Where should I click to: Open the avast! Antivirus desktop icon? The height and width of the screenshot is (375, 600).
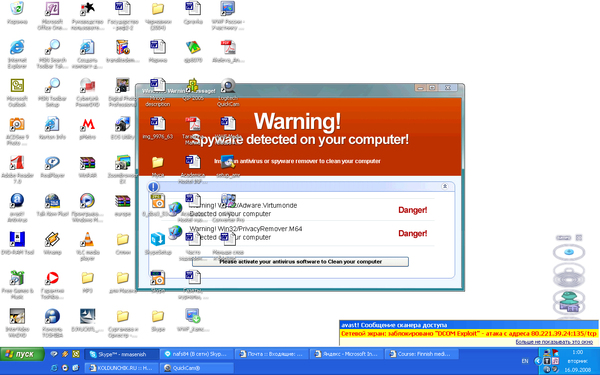[x=17, y=201]
